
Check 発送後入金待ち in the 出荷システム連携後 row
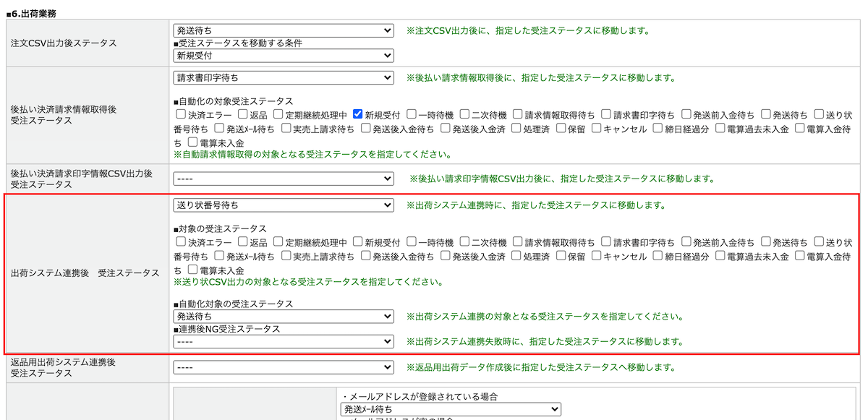tap(366, 256)
